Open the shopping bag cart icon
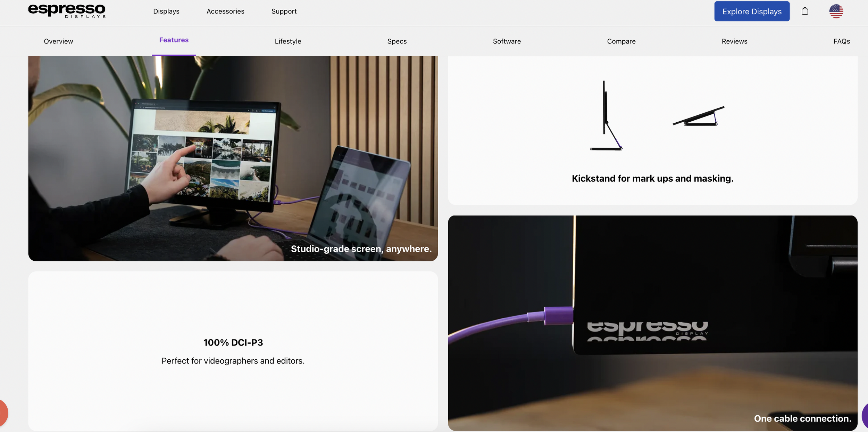The height and width of the screenshot is (432, 868). click(804, 11)
